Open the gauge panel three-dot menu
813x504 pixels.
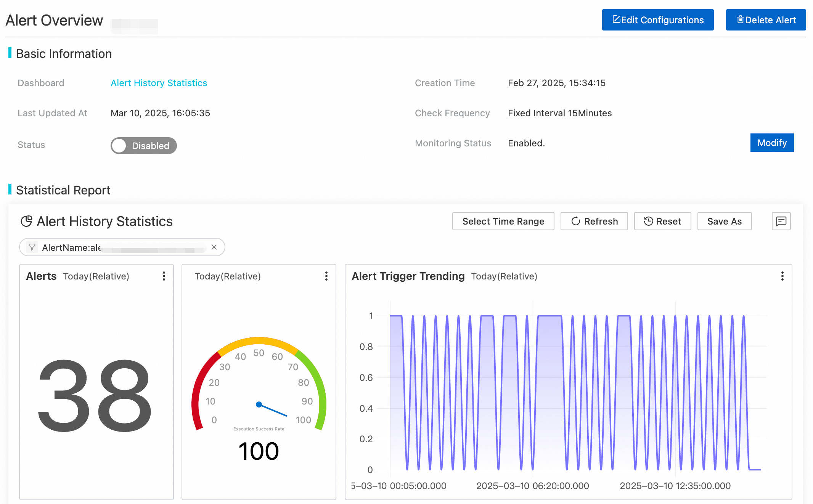(x=326, y=276)
